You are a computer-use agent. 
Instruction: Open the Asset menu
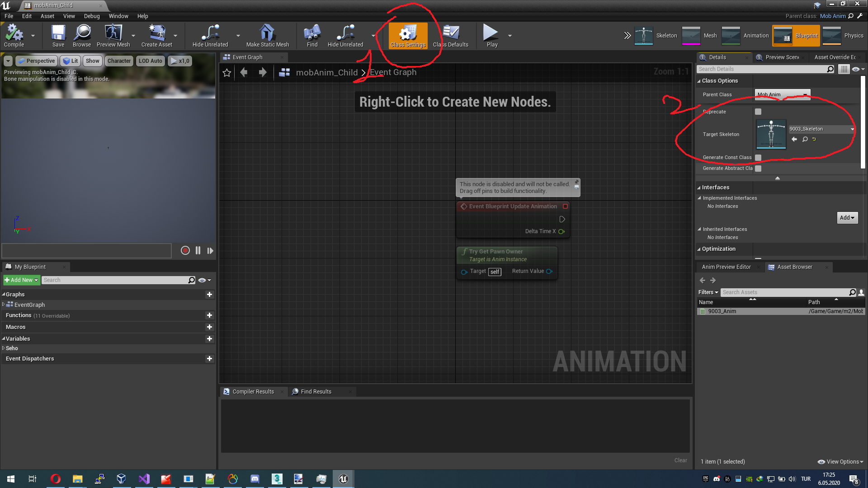pos(47,16)
